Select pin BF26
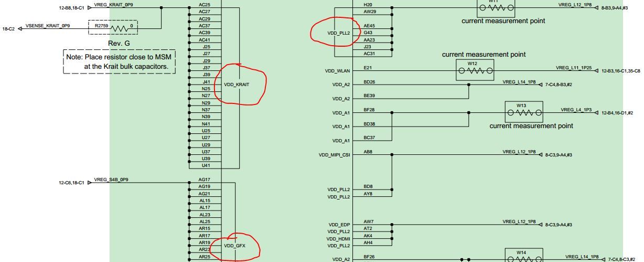Viewport: 644px width, 262px height. click(370, 256)
